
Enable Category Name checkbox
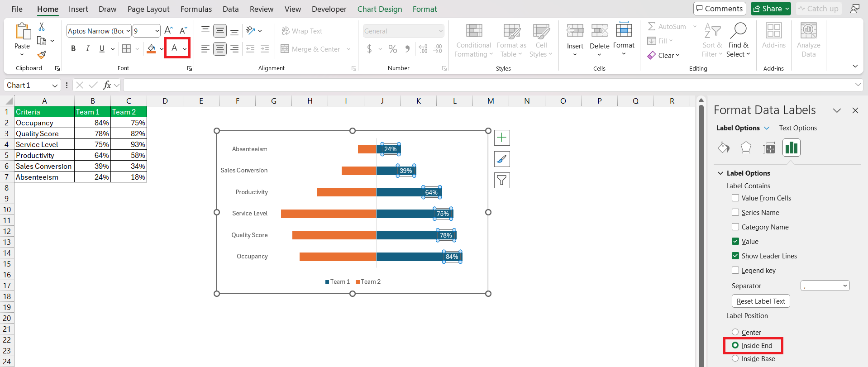pyautogui.click(x=735, y=227)
